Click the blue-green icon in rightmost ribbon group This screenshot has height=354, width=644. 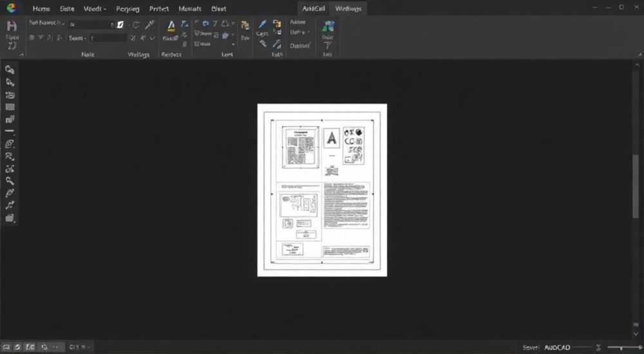328,26
